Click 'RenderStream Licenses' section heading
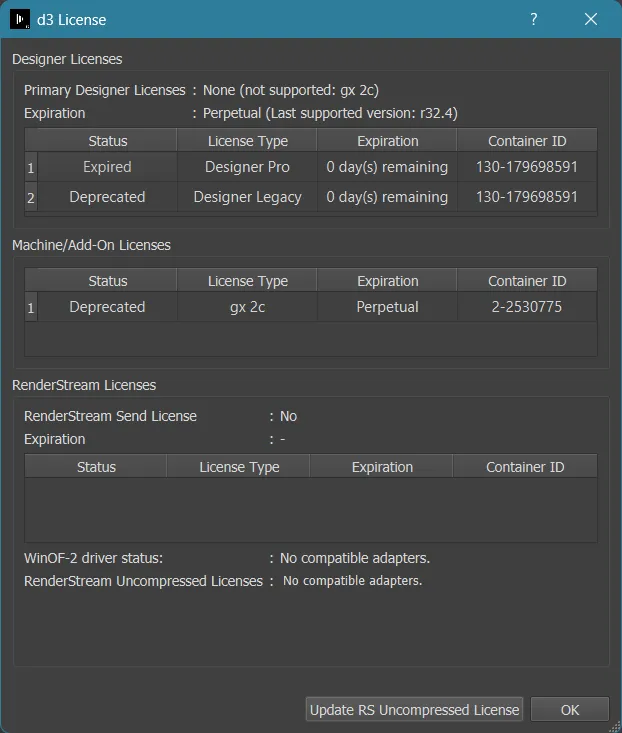The image size is (622, 733). point(84,385)
